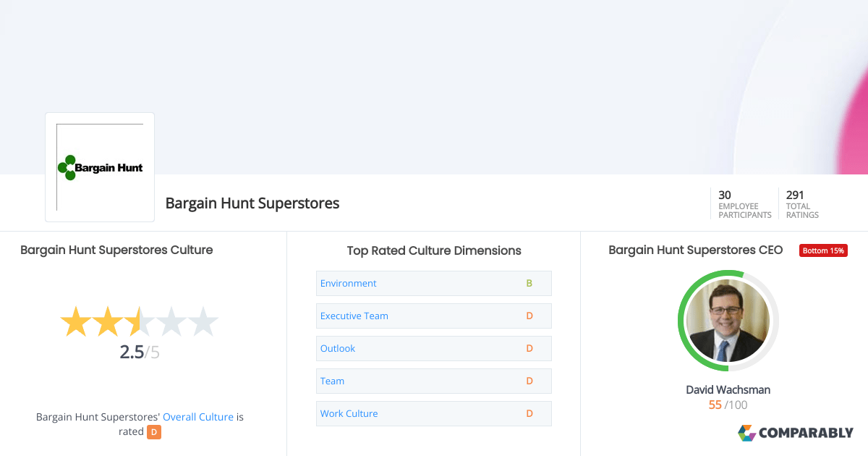Select the orange D grade badge for Overall Culture
The width and height of the screenshot is (868, 456).
point(153,431)
